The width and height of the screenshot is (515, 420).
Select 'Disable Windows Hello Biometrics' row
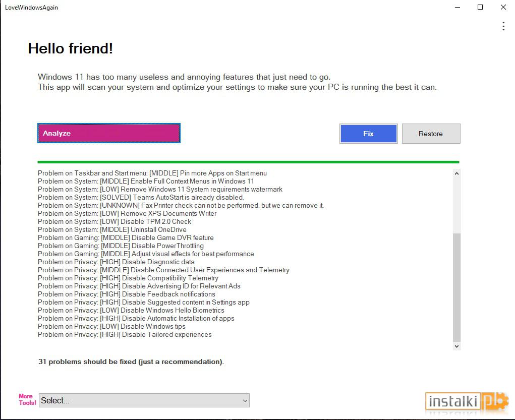(x=131, y=310)
